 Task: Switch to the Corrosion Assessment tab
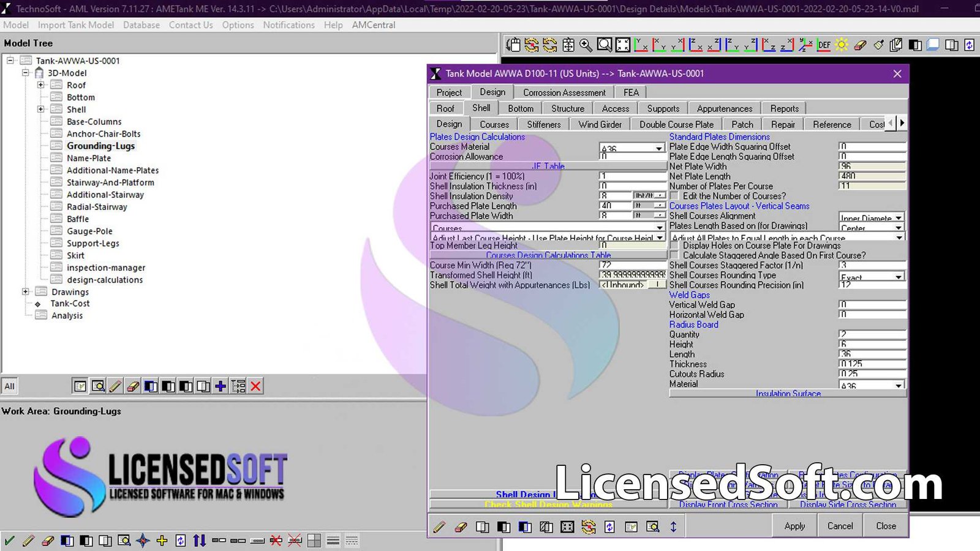(564, 92)
